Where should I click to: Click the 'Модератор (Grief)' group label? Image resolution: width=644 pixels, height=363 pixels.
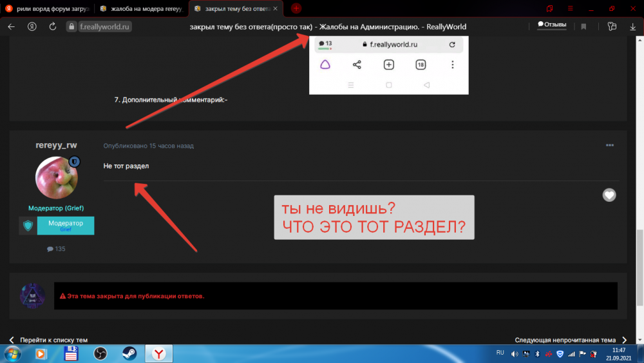tap(56, 208)
